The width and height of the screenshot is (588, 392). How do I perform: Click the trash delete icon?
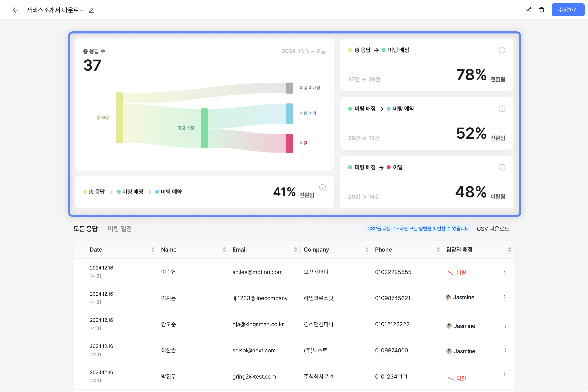tap(542, 10)
